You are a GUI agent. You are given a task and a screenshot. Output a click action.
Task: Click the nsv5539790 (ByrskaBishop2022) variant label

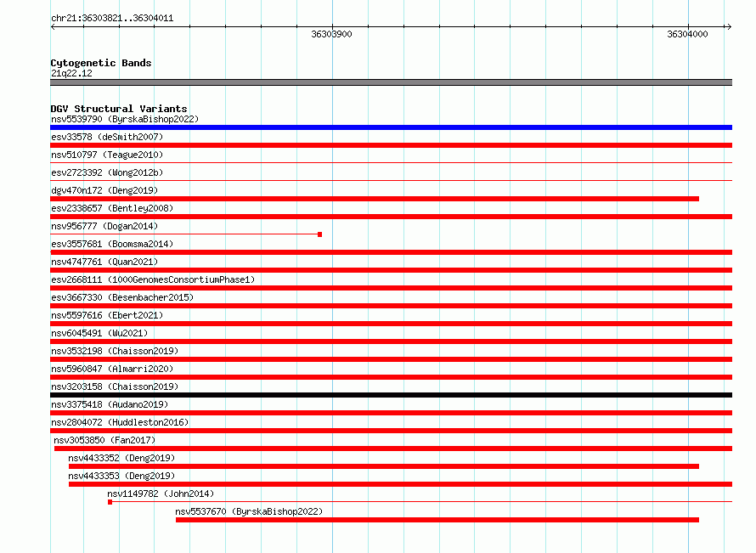tap(125, 119)
